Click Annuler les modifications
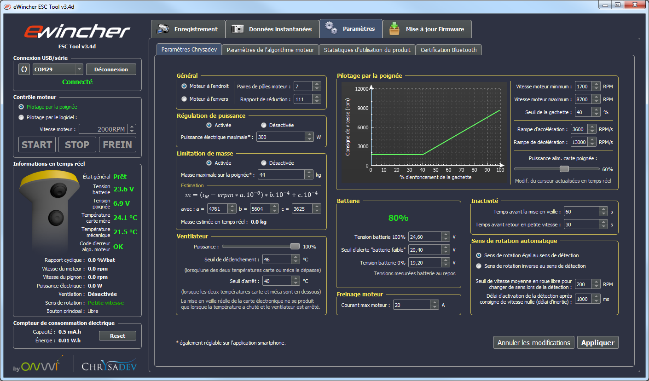 (x=534, y=343)
